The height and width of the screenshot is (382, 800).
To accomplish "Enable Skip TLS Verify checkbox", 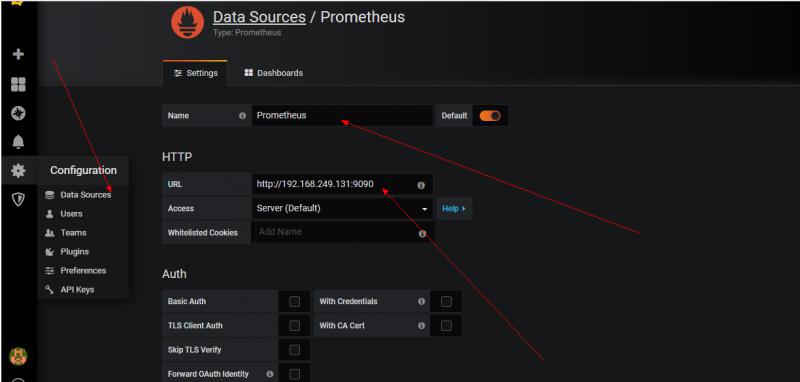I will coord(294,350).
